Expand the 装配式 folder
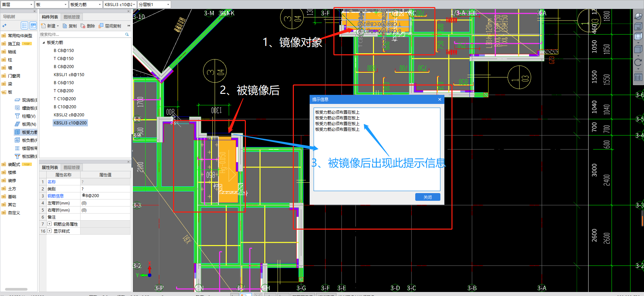The width and height of the screenshot is (644, 296). coord(4,164)
